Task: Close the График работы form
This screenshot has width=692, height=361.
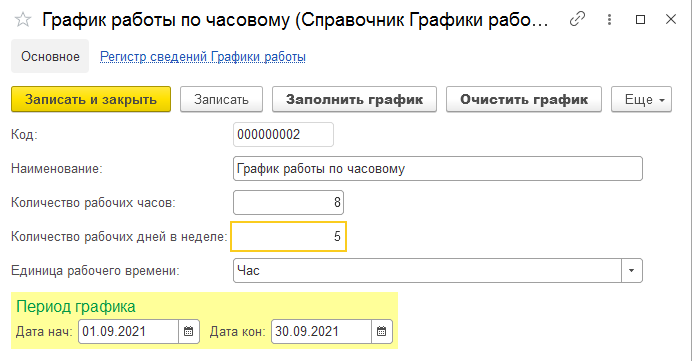Action: coord(671,19)
